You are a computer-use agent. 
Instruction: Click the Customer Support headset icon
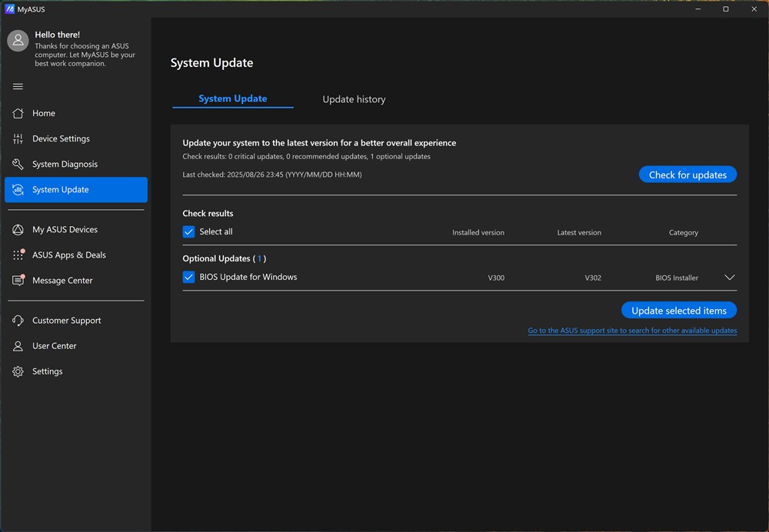tap(18, 320)
